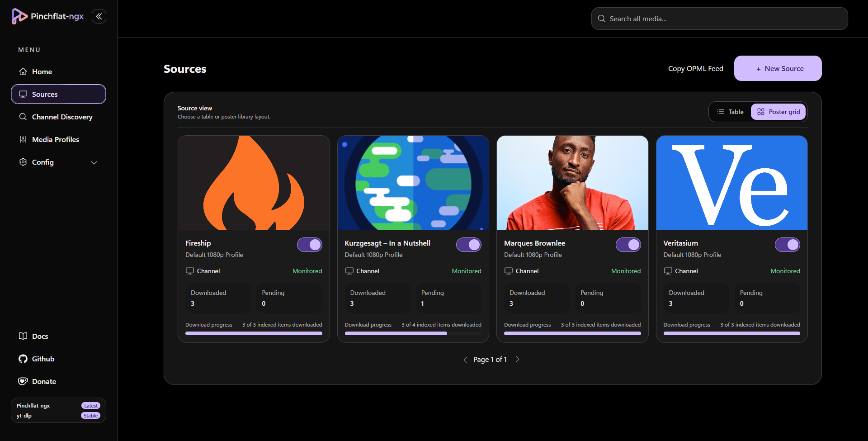Click the Fireship download progress bar
Viewport: 868px width, 441px height.
[254, 333]
